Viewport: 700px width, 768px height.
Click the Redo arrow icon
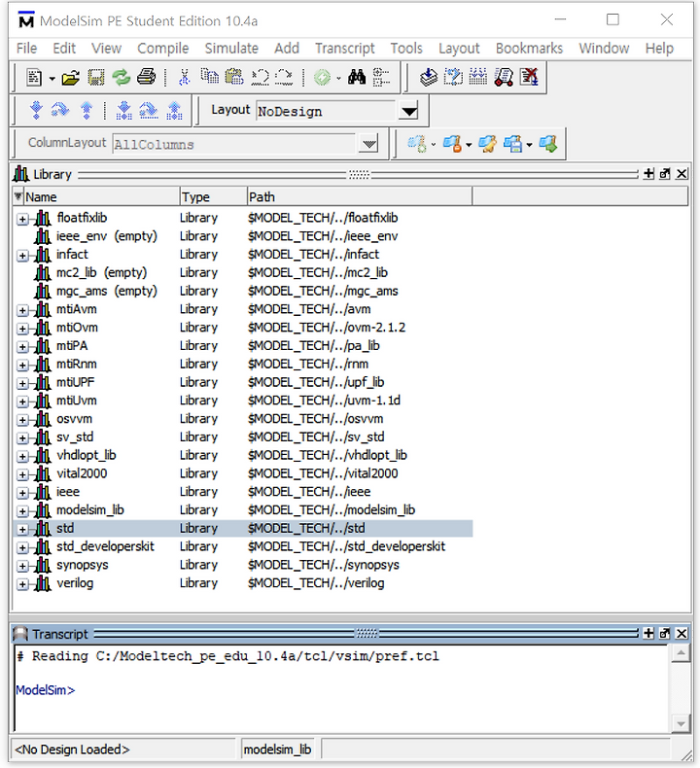tap(284, 78)
